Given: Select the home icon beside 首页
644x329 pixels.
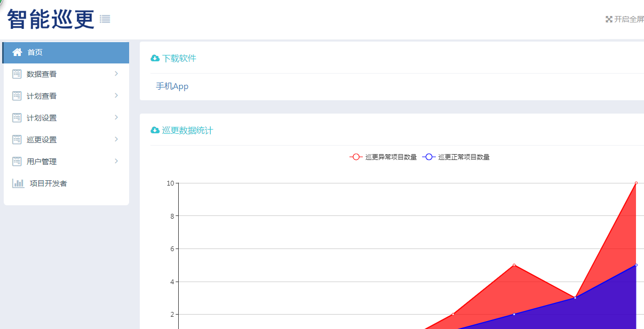Looking at the screenshot, I should [x=17, y=52].
